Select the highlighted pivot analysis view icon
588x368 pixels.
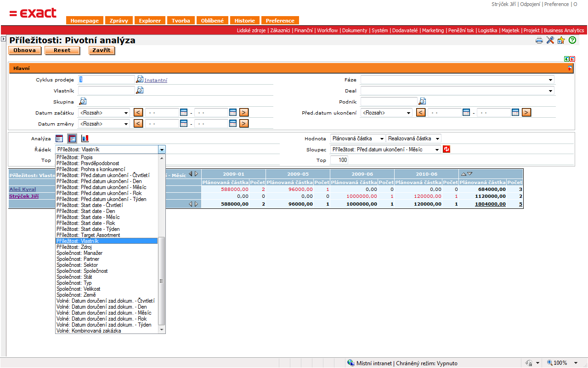[72, 138]
